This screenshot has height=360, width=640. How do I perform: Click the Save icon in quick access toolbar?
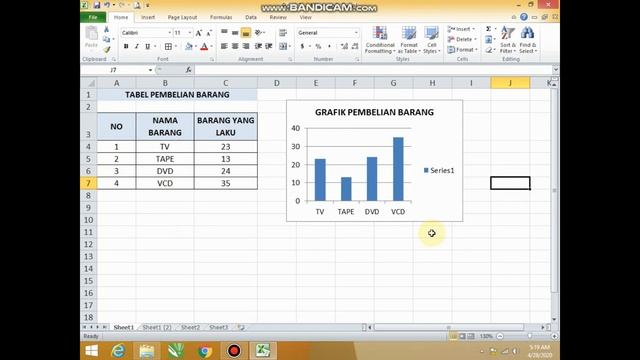pos(97,5)
